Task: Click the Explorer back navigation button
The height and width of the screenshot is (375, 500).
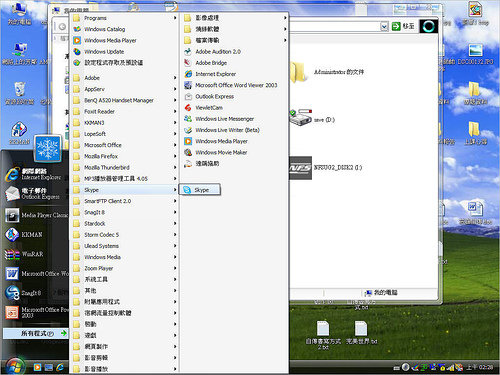Action: click(x=62, y=27)
